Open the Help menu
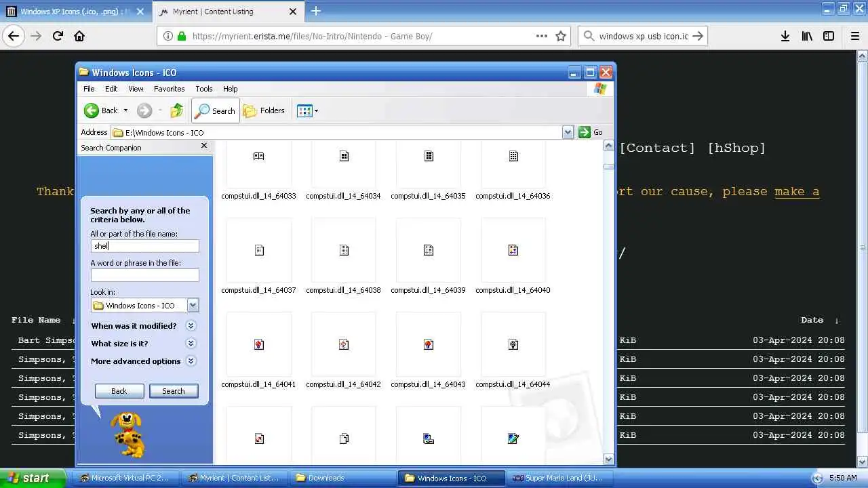Image resolution: width=868 pixels, height=488 pixels. [230, 89]
